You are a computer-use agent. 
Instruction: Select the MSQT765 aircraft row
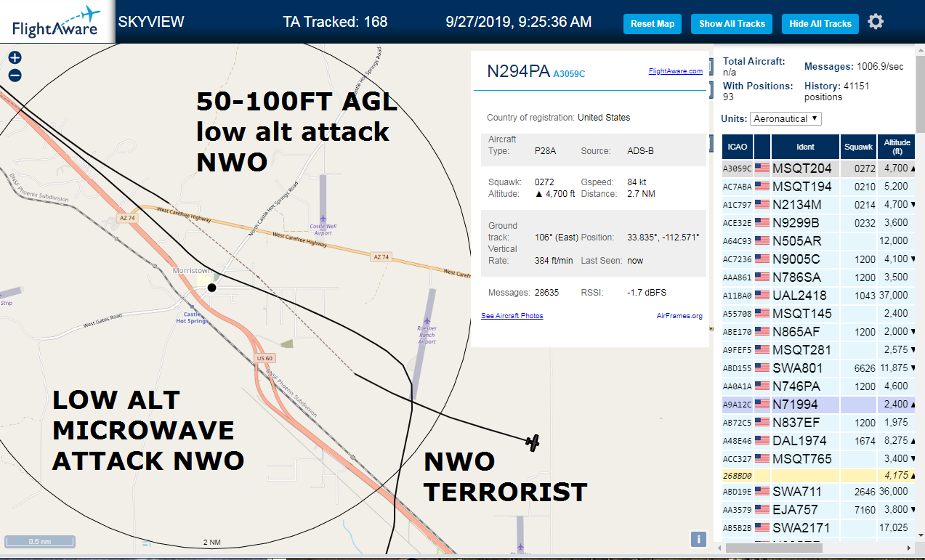point(820,459)
